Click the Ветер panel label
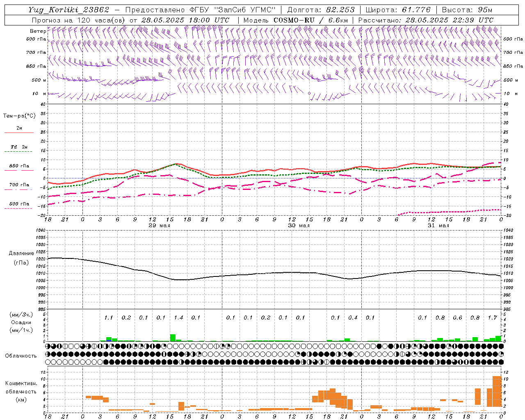525x420 pixels. [x=38, y=31]
